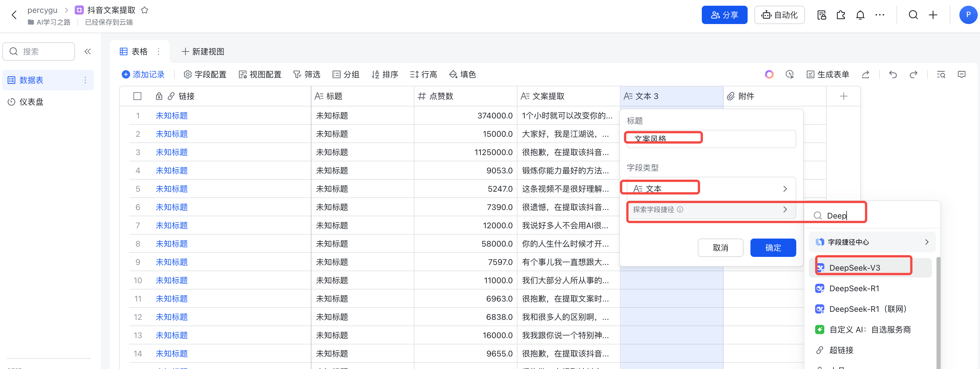The image size is (980, 369).
Task: Open the 字段类型 文本 dropdown
Action: click(x=711, y=189)
